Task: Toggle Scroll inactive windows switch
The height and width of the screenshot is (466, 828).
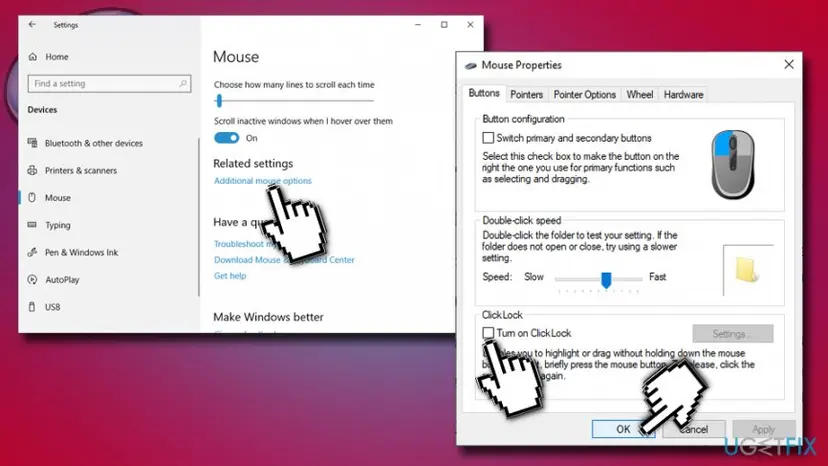Action: pyautogui.click(x=227, y=138)
